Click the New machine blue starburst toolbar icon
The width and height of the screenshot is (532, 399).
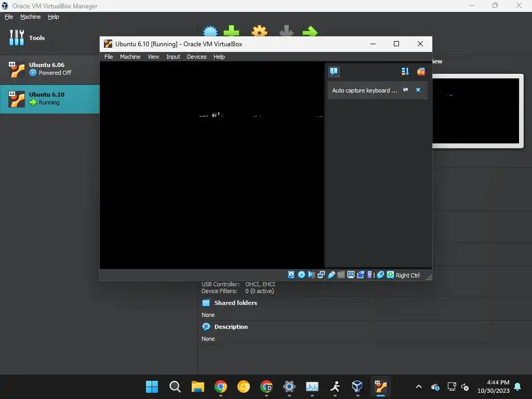point(210,31)
